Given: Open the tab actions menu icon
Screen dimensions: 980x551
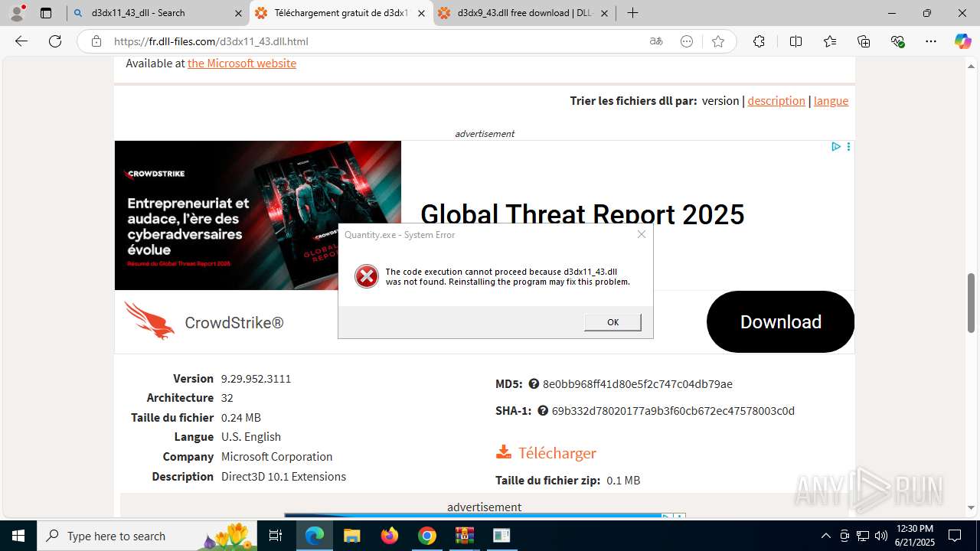Looking at the screenshot, I should [46, 13].
